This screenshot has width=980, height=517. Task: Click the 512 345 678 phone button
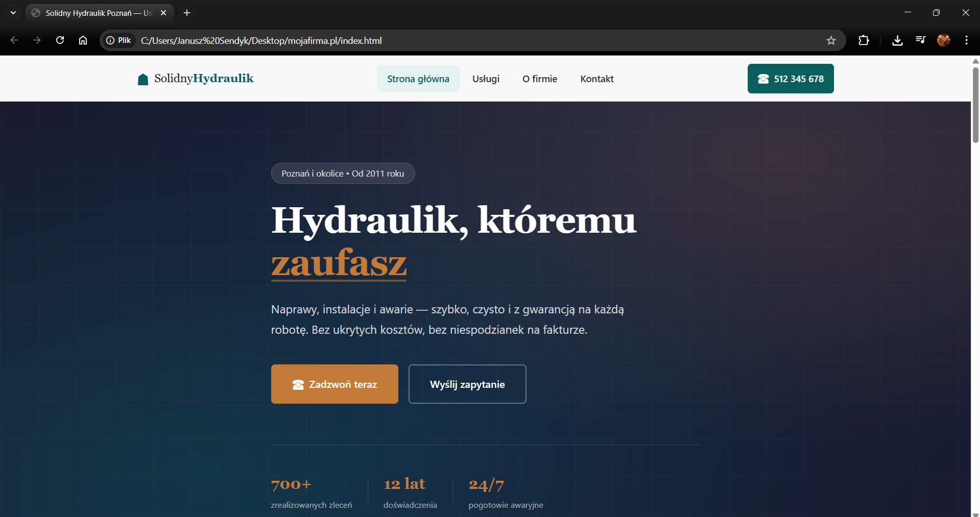790,79
